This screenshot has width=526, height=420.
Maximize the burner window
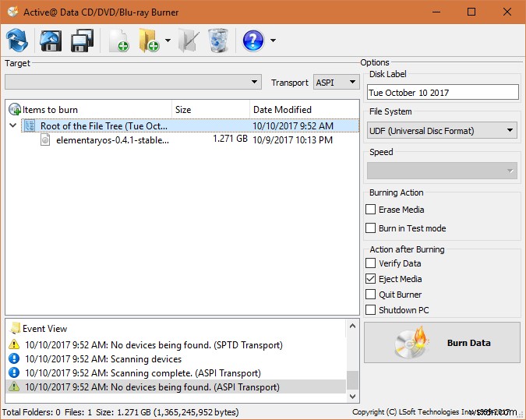coord(471,12)
